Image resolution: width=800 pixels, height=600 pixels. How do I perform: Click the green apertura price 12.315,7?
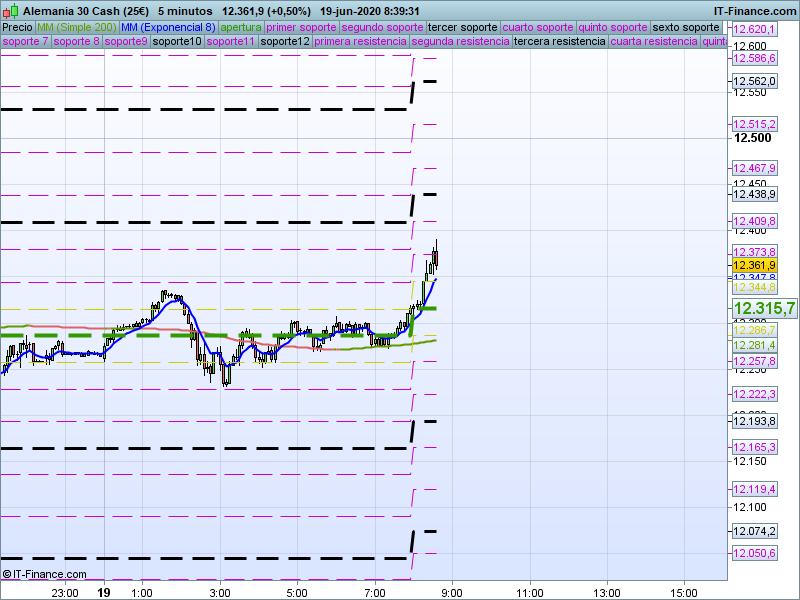click(764, 308)
